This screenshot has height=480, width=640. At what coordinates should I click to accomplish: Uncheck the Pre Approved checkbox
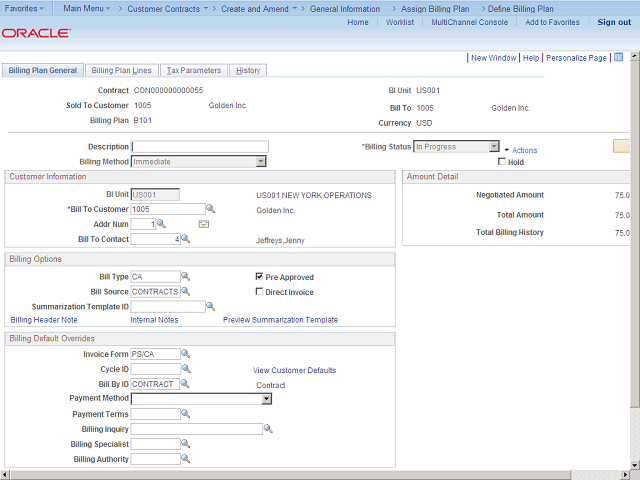coord(259,277)
